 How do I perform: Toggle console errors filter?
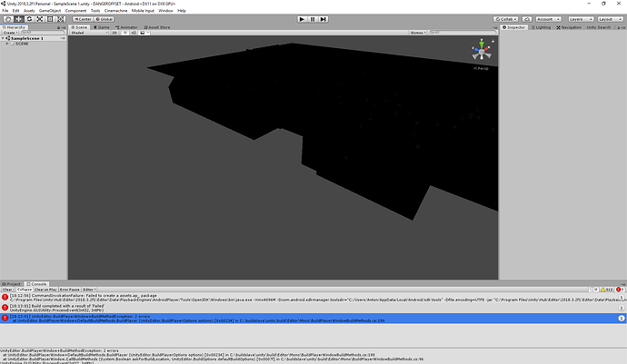pyautogui.click(x=620, y=290)
